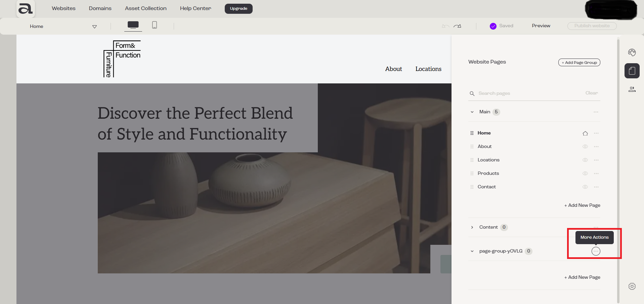
Task: Open the theme palette icon in sidebar
Action: click(632, 52)
